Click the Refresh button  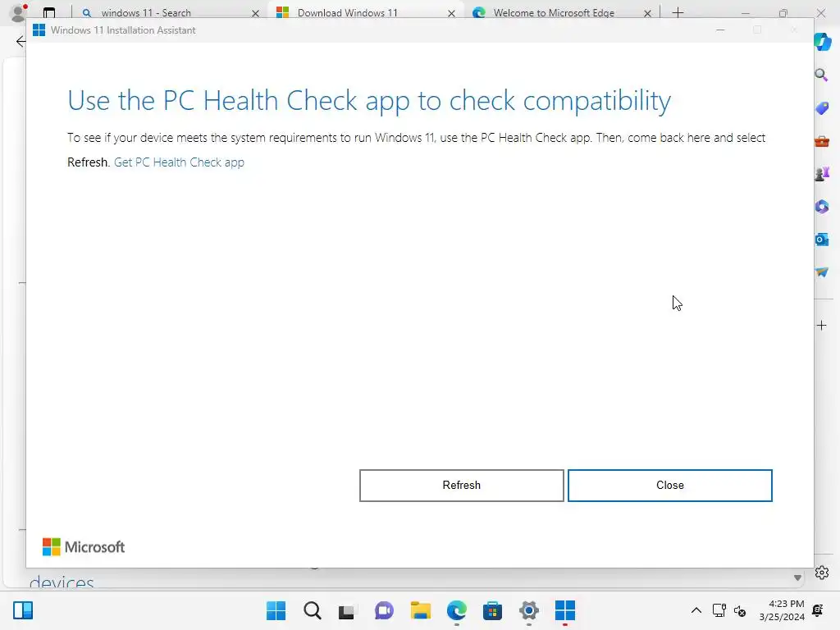pos(461,486)
